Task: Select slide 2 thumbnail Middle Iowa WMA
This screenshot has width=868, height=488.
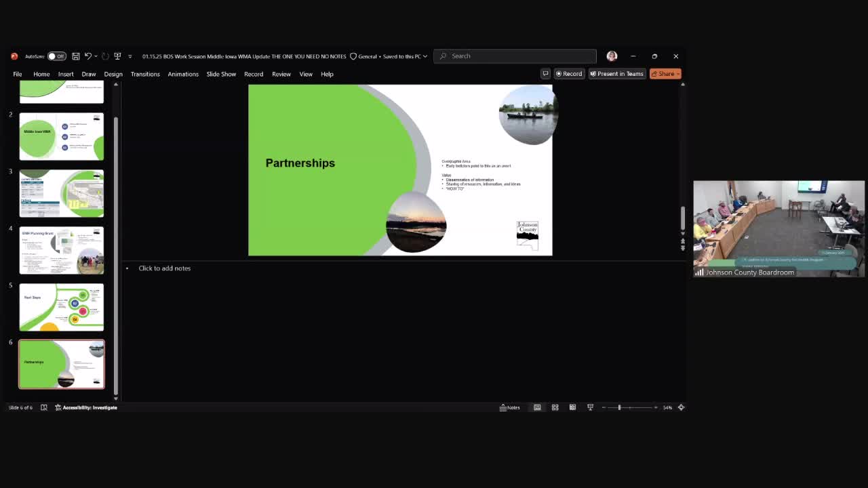Action: 62,136
